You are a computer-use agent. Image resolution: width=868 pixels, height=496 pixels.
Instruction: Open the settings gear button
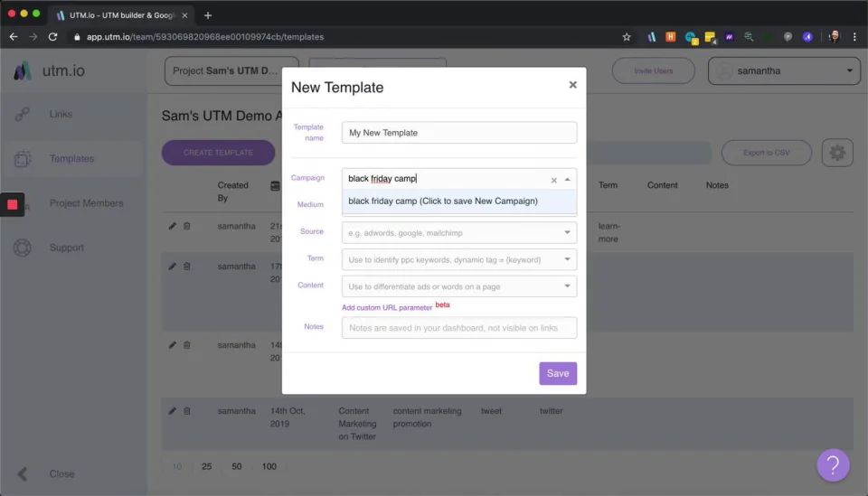coord(837,153)
